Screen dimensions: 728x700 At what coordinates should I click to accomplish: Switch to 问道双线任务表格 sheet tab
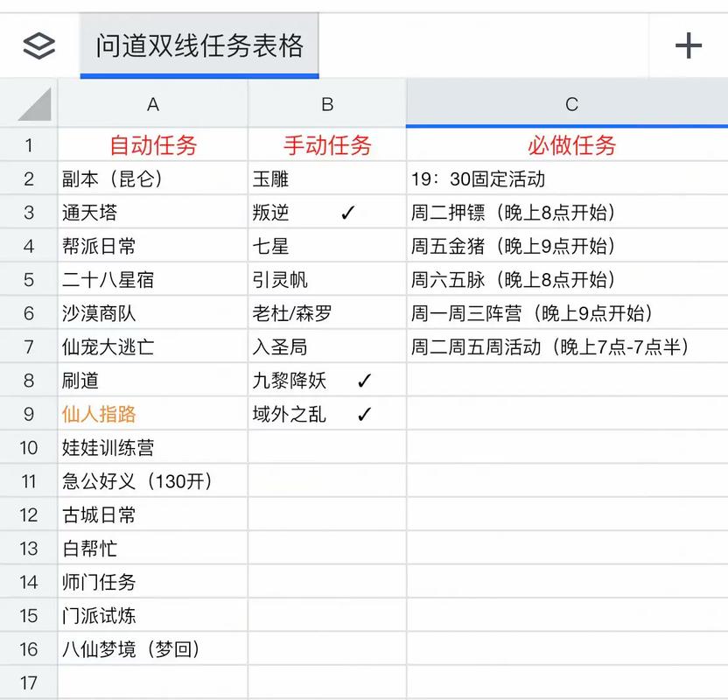199,45
